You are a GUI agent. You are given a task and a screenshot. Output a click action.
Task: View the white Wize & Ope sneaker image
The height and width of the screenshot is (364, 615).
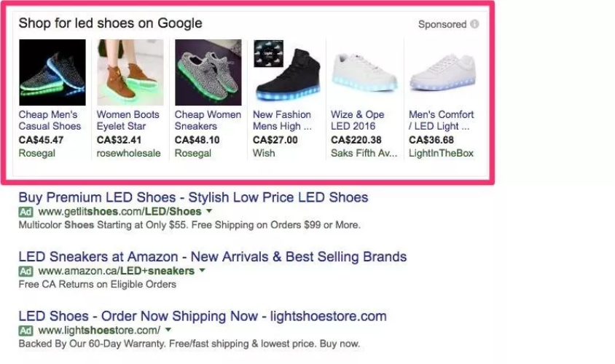(364, 72)
